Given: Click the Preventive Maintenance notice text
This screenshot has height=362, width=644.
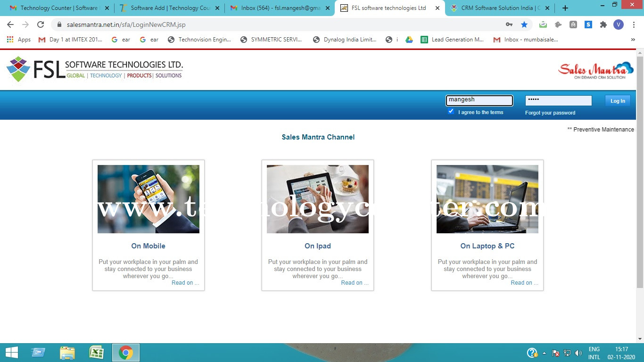Looking at the screenshot, I should click(x=601, y=129).
